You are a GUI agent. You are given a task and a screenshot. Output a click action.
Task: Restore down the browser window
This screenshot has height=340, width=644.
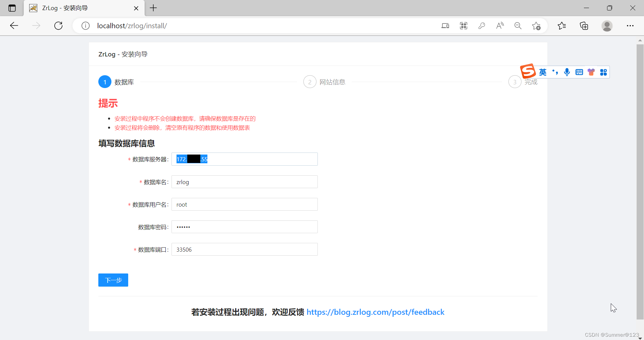(609, 8)
